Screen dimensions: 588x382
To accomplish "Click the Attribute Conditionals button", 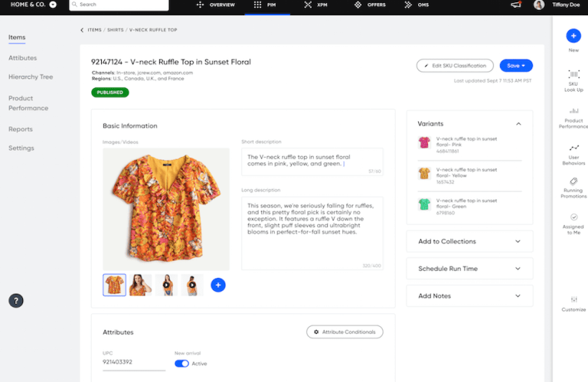I will (x=345, y=331).
